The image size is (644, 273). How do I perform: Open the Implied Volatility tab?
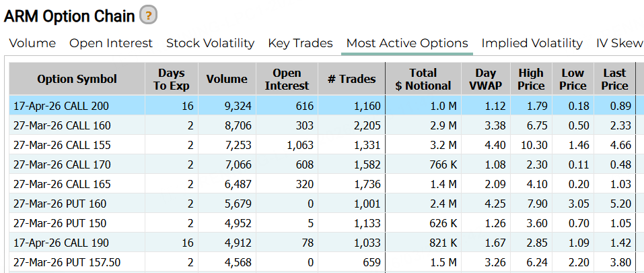(x=532, y=43)
